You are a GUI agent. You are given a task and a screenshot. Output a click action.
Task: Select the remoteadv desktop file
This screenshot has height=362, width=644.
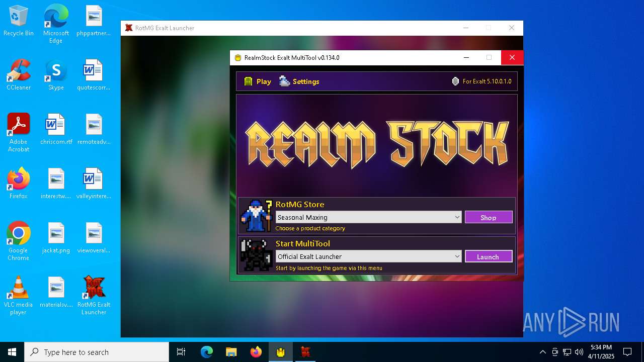(x=94, y=130)
